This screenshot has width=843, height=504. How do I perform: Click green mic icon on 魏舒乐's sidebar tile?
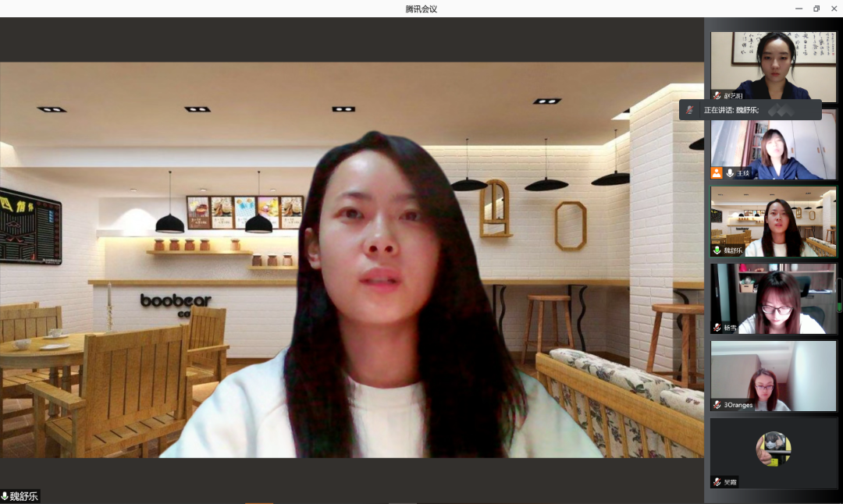coord(717,250)
